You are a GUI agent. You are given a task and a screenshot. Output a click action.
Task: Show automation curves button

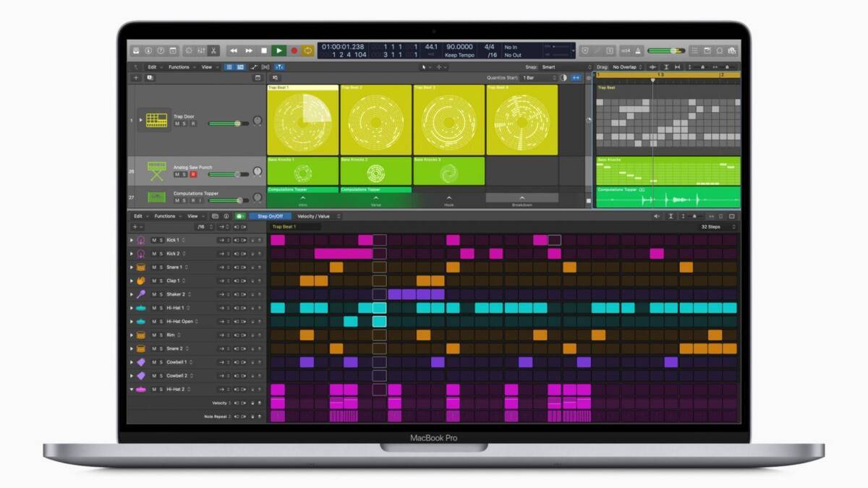click(x=255, y=67)
